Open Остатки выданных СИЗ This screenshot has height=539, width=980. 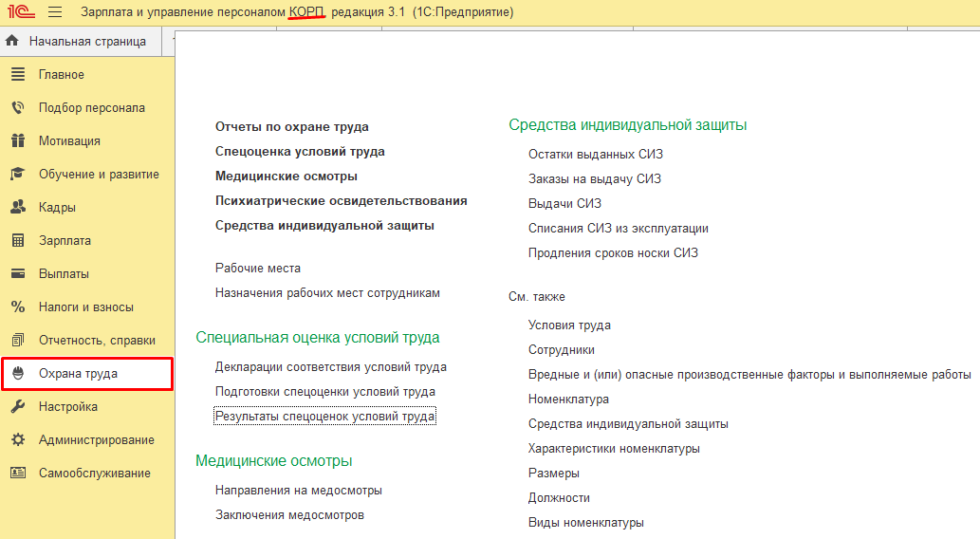[595, 155]
